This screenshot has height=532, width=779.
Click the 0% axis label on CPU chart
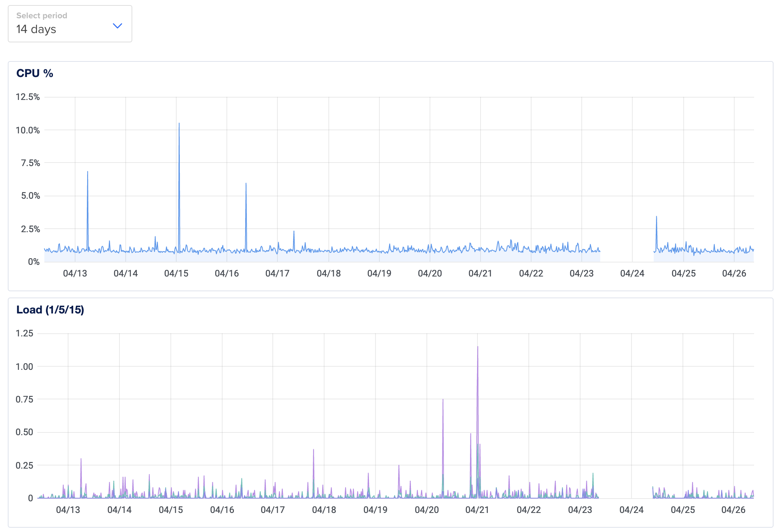click(x=34, y=262)
